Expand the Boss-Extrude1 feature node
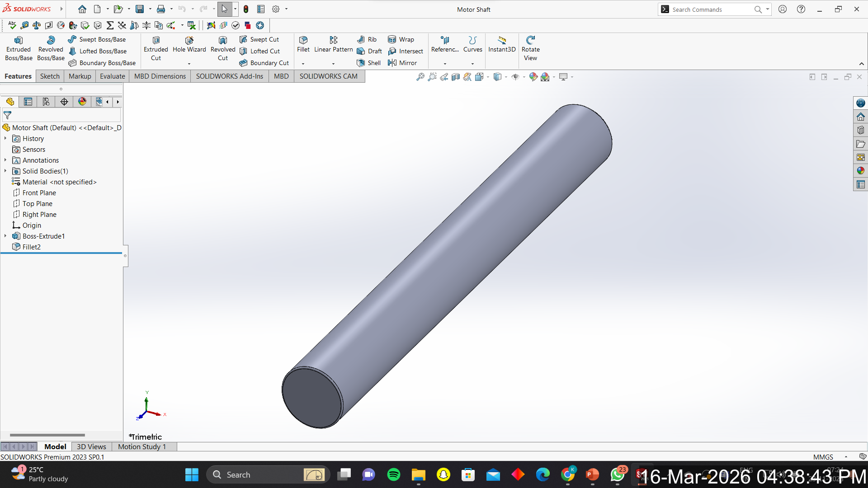 (x=5, y=236)
